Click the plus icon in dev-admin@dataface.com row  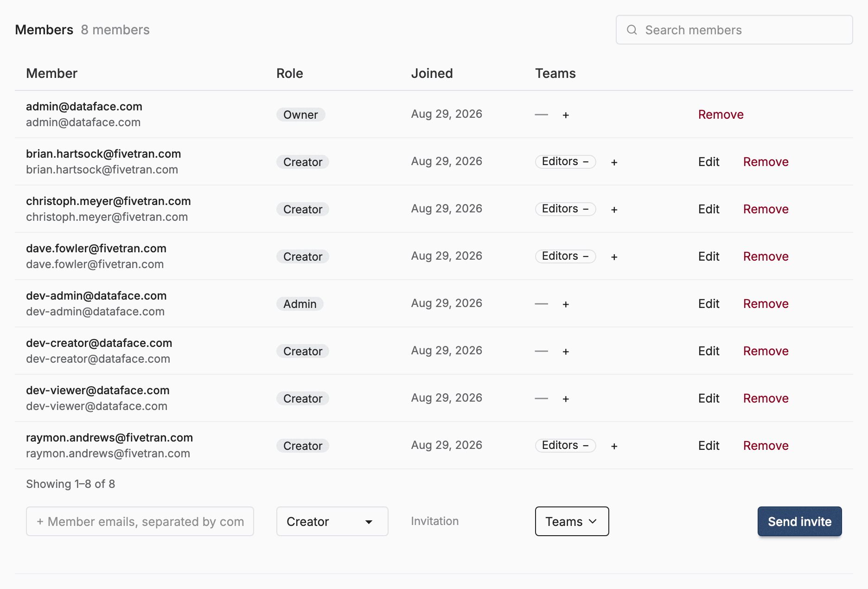pyautogui.click(x=566, y=304)
